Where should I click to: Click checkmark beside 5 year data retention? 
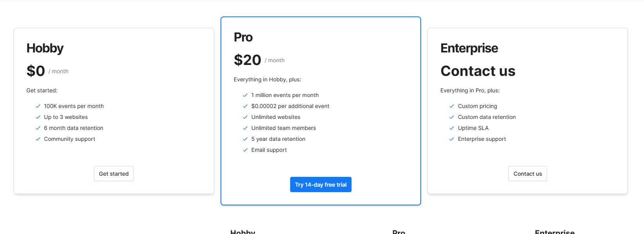pyautogui.click(x=245, y=139)
